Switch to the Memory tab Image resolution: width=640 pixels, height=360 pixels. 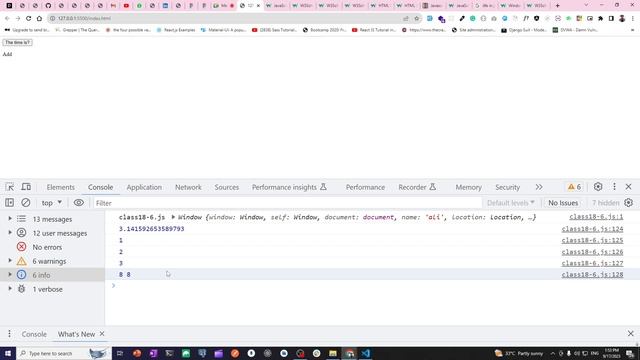pos(469,187)
